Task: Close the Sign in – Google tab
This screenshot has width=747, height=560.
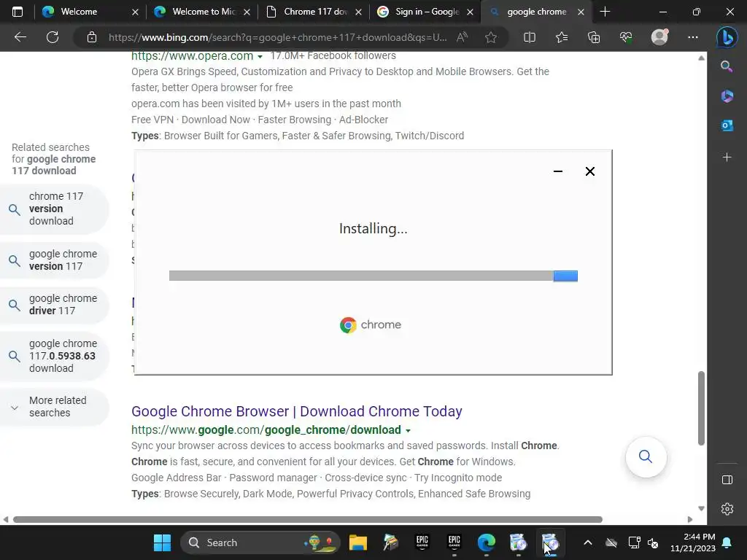Action: tap(471, 12)
